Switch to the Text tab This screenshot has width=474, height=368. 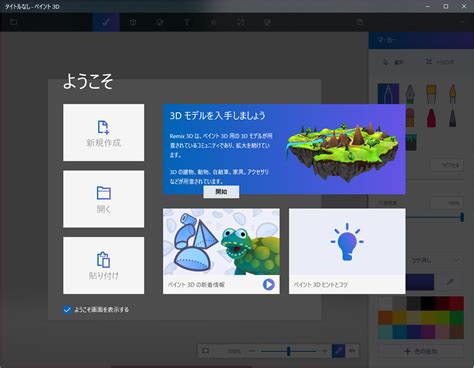pyautogui.click(x=187, y=22)
